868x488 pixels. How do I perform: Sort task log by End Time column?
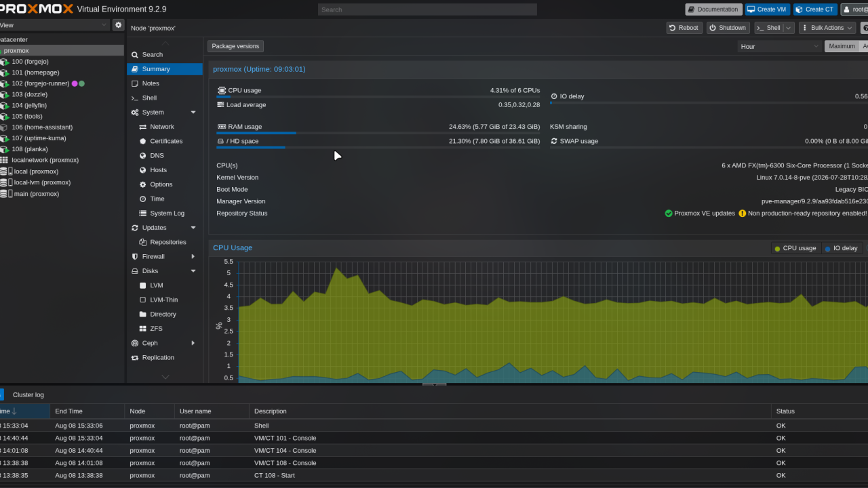click(x=87, y=411)
